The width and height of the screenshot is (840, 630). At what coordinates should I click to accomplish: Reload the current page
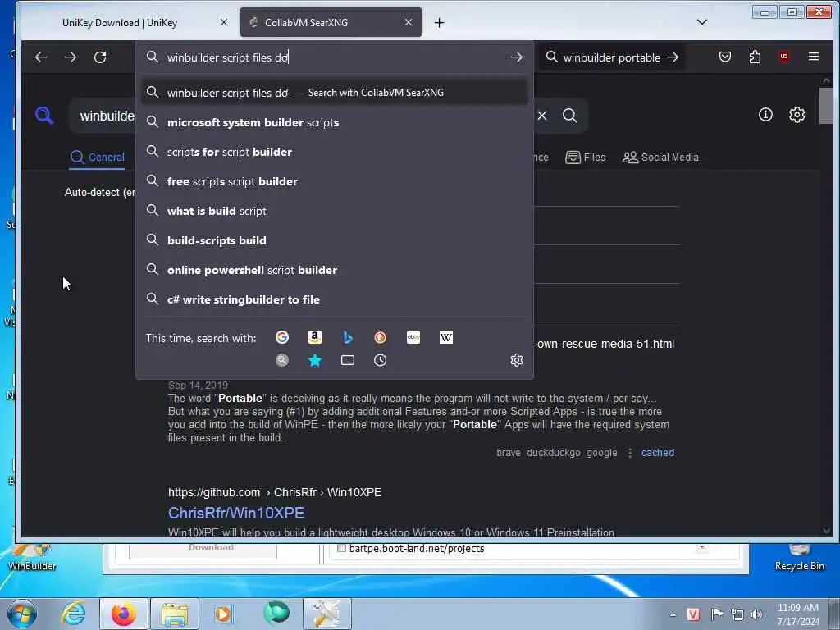[100, 57]
